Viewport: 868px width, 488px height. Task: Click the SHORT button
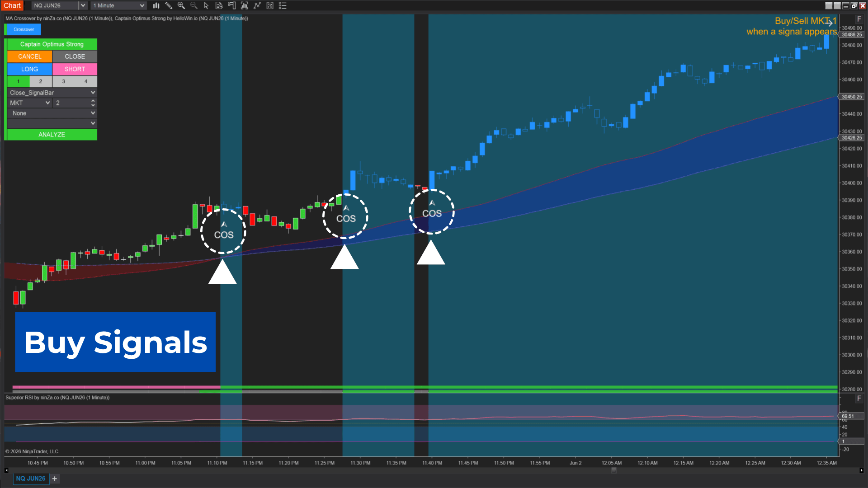coord(75,69)
